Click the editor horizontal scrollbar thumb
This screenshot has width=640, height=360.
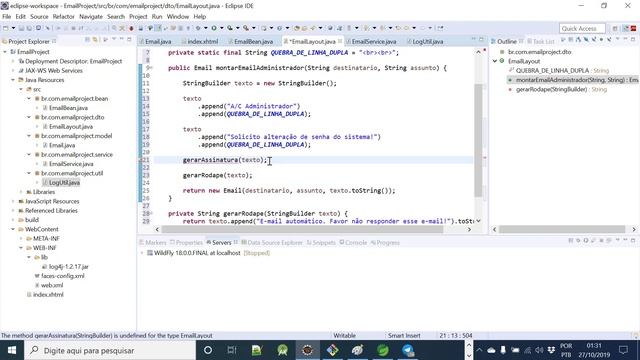[x=302, y=229]
